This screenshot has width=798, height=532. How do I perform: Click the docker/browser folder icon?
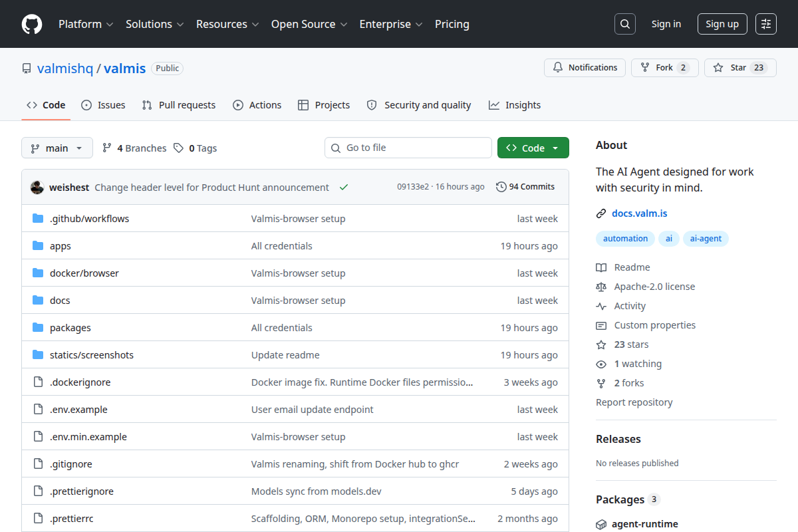click(38, 273)
